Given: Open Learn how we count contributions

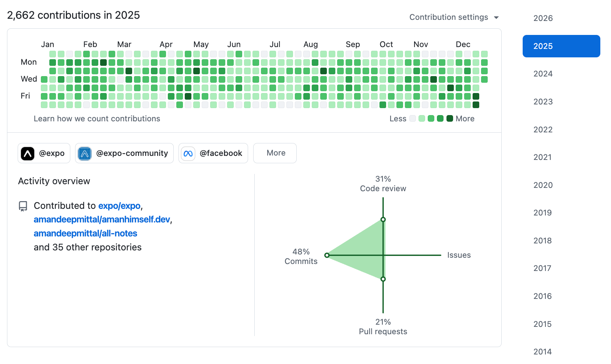Looking at the screenshot, I should pyautogui.click(x=97, y=119).
